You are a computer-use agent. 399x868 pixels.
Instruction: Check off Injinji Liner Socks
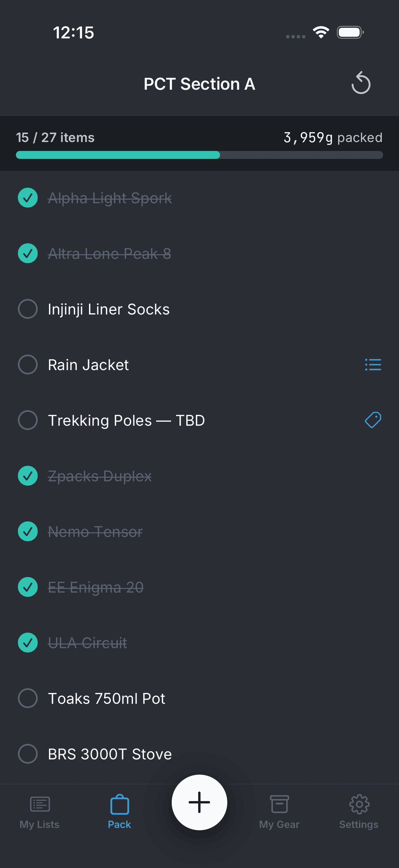point(27,309)
